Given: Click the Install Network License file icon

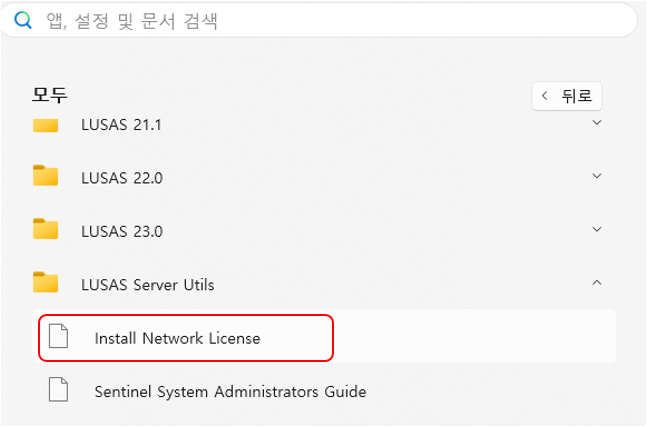Looking at the screenshot, I should [x=59, y=338].
